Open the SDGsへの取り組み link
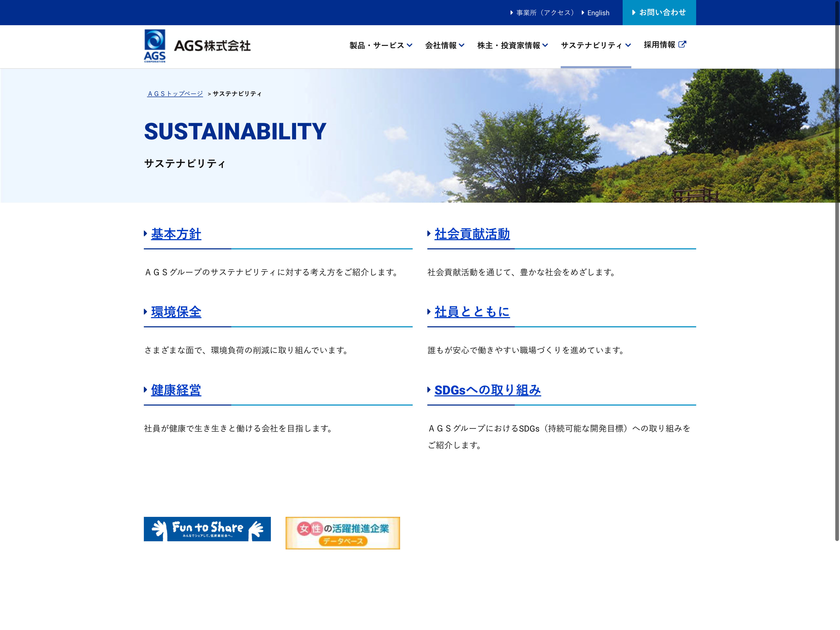 (x=487, y=390)
